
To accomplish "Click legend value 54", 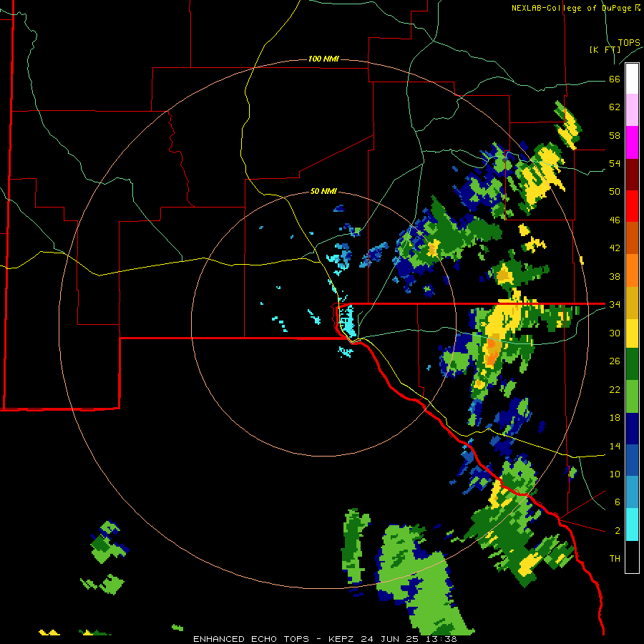I will (x=615, y=163).
